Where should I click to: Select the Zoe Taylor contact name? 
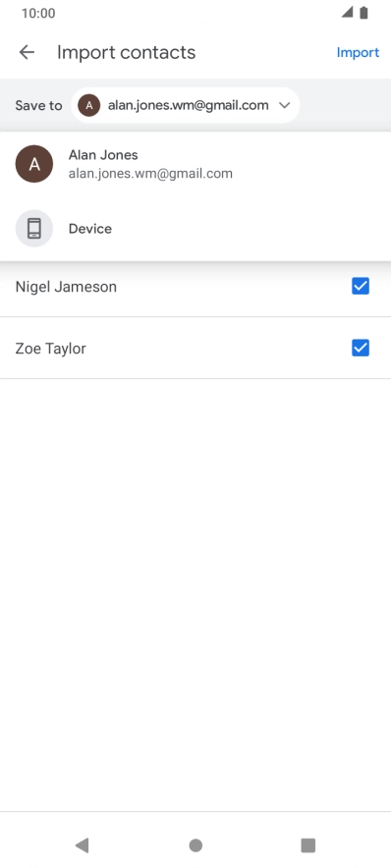(x=50, y=349)
